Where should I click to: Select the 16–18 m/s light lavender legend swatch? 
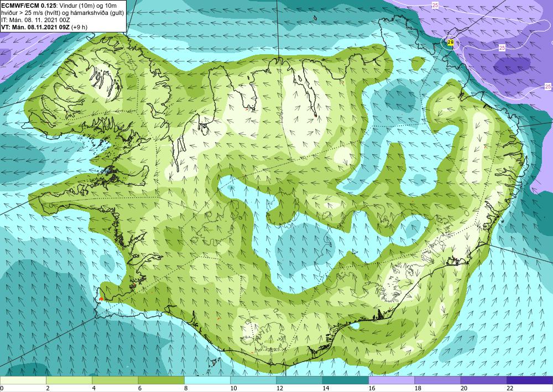click(392, 380)
